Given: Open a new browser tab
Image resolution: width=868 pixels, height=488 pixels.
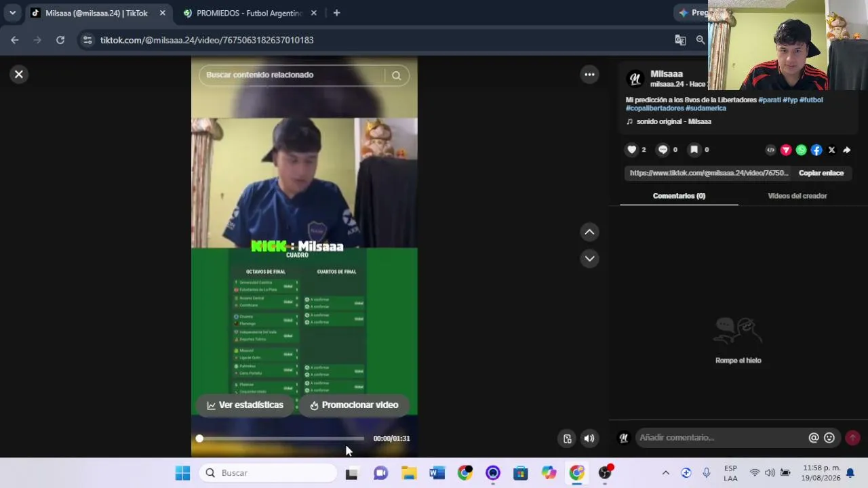Looking at the screenshot, I should [x=336, y=13].
